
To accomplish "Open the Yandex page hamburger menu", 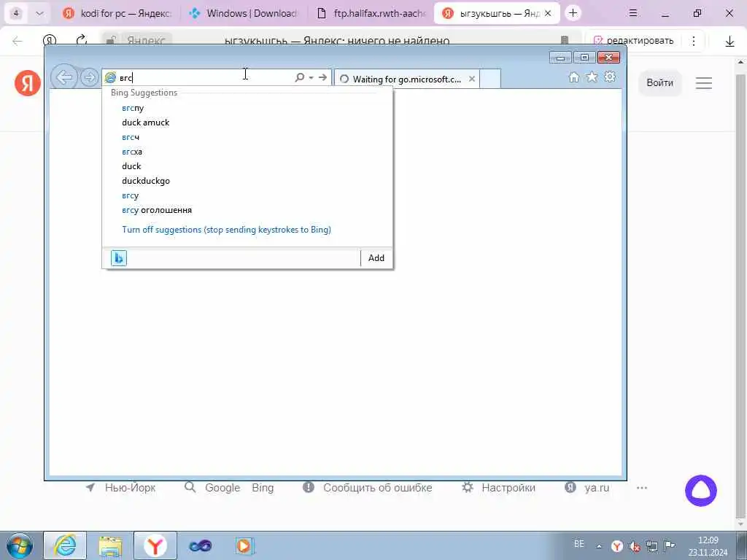I will (704, 83).
